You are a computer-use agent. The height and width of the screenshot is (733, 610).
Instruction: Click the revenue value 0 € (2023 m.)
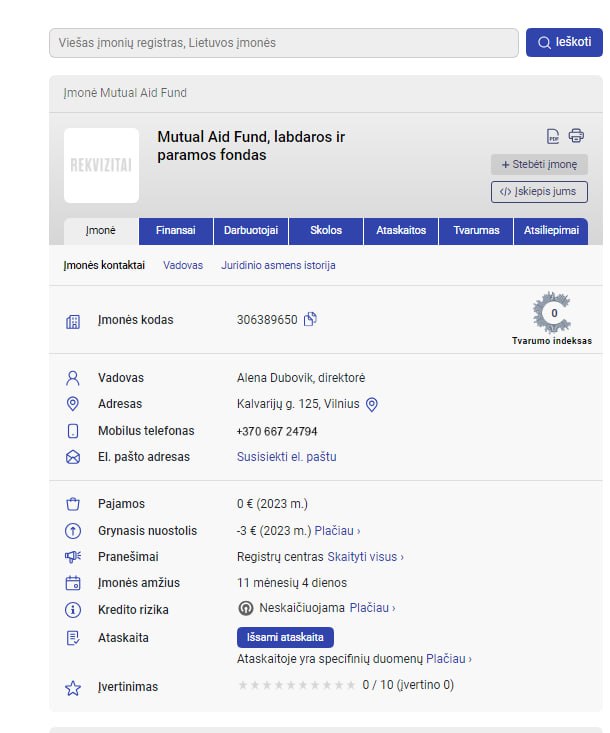[273, 504]
